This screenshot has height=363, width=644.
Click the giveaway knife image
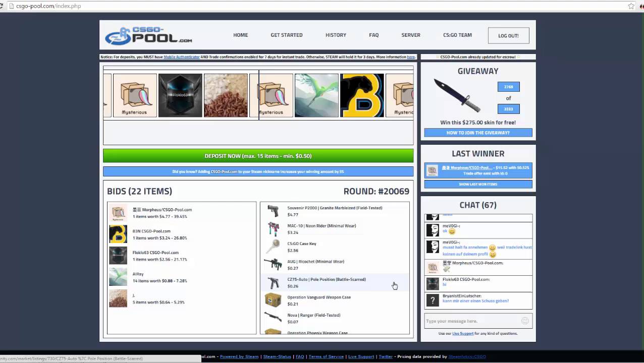tap(458, 96)
